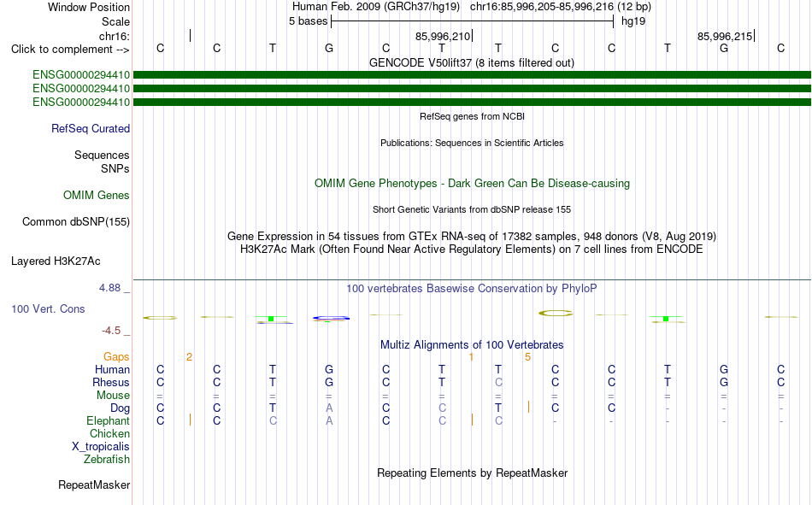This screenshot has height=505, width=812.
Task: Click the orange gap count '1'
Action: click(x=471, y=357)
